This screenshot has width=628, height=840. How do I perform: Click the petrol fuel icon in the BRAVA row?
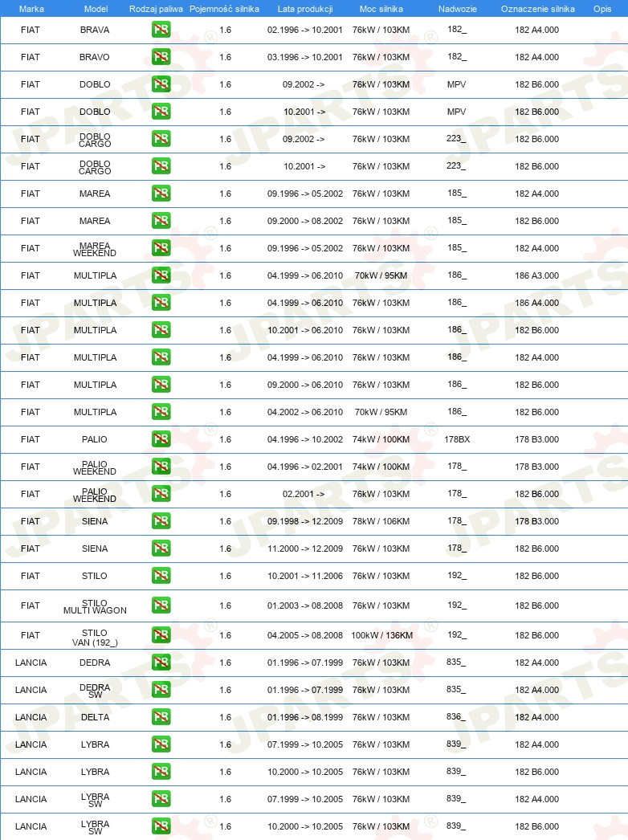pyautogui.click(x=161, y=30)
